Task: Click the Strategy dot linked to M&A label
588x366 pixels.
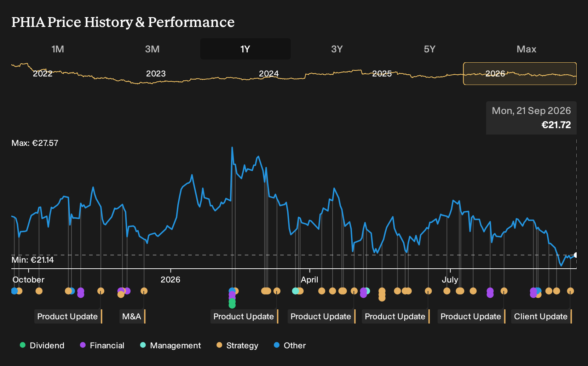Action: (x=144, y=291)
